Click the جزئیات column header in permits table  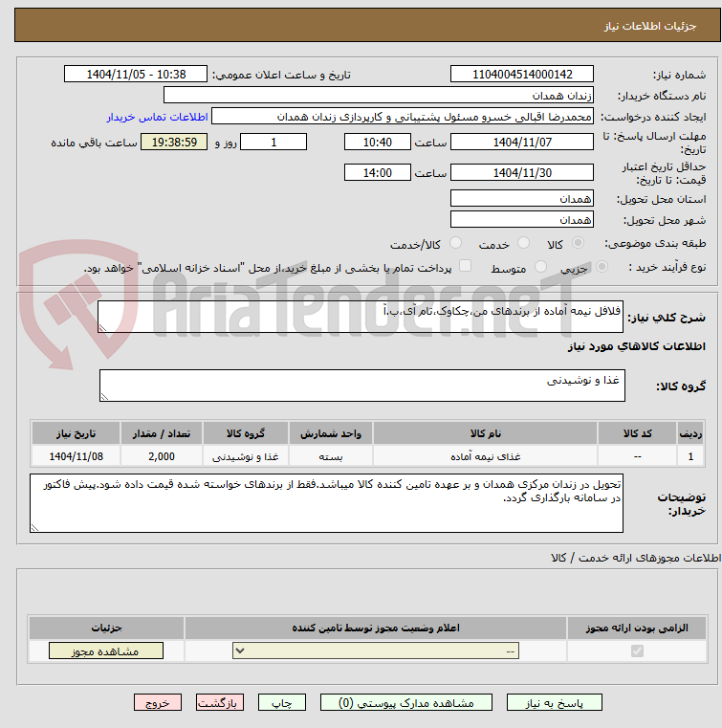pyautogui.click(x=106, y=628)
